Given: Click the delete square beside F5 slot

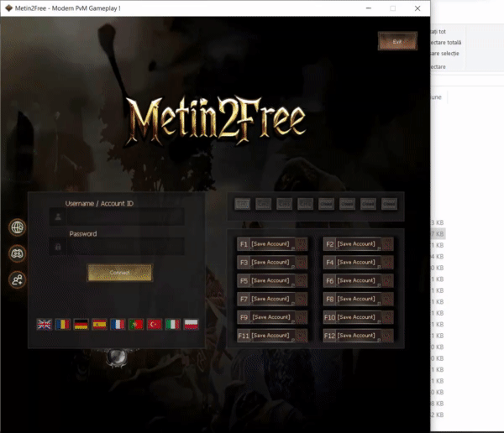Looking at the screenshot, I should 302,281.
